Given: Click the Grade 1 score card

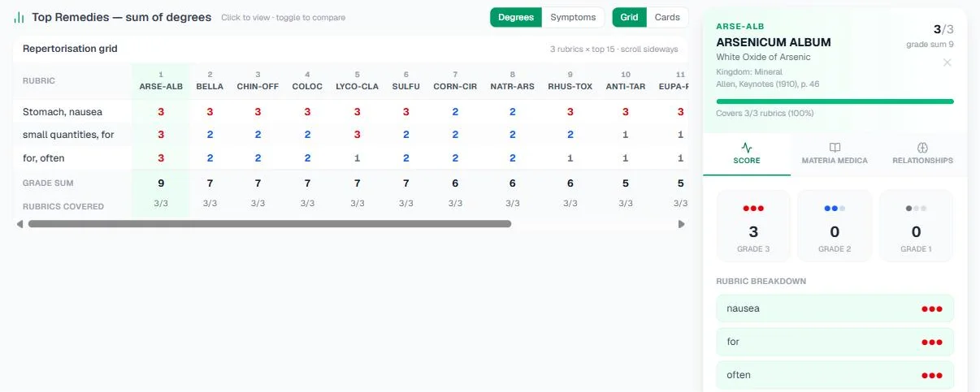Looking at the screenshot, I should click(x=916, y=226).
